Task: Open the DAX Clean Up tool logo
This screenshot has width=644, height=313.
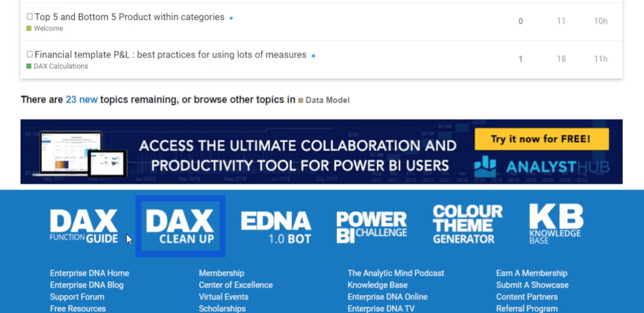Action: [x=180, y=226]
